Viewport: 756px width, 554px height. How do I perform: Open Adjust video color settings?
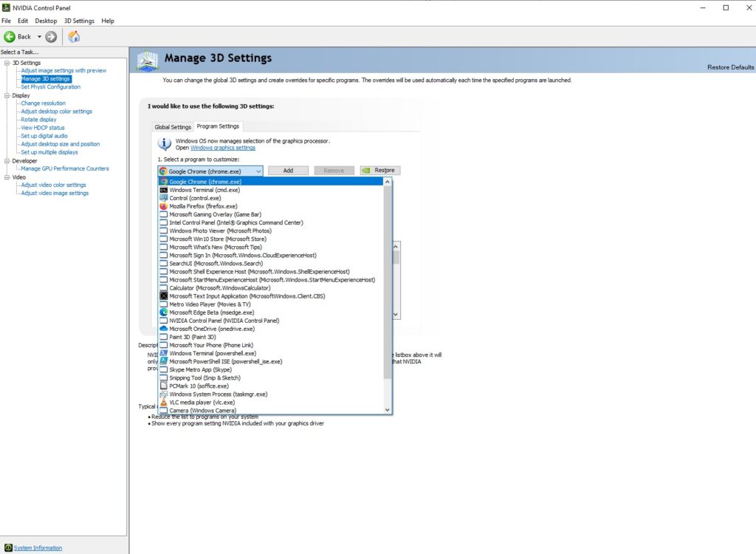53,185
